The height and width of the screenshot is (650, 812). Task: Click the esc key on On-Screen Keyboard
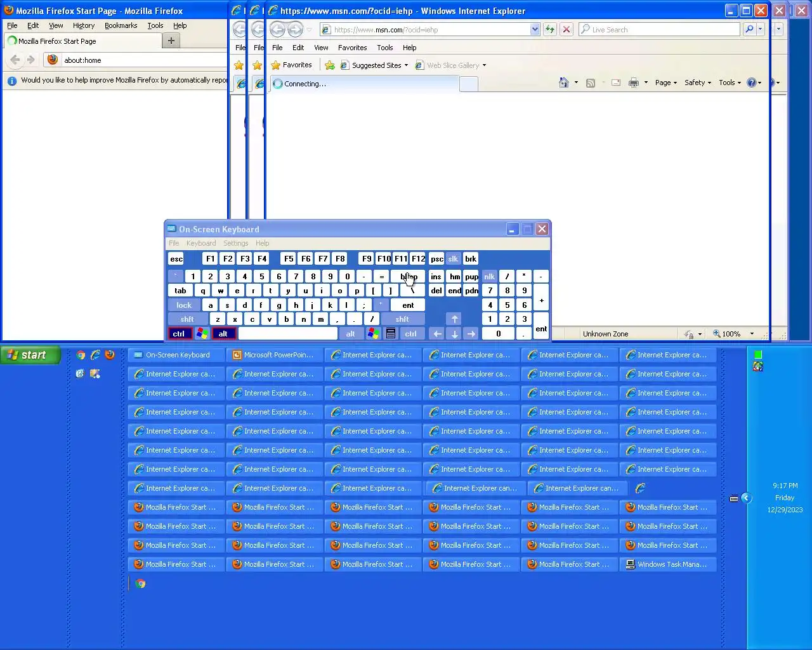point(176,258)
